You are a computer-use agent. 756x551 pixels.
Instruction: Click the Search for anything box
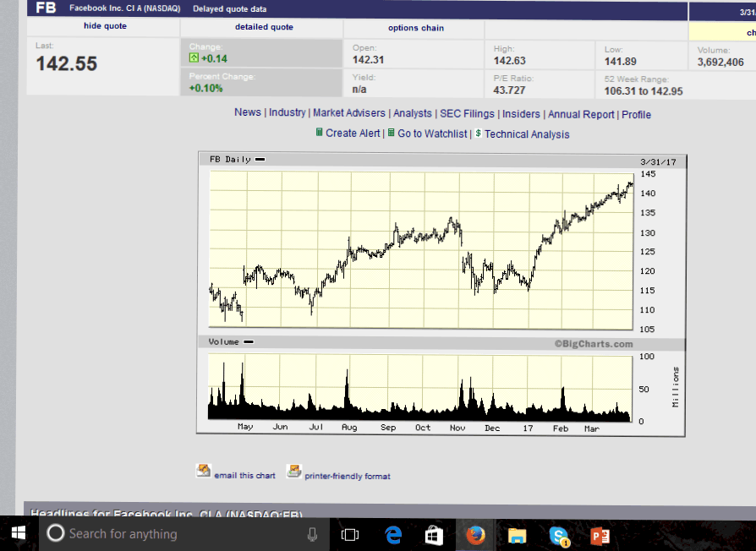184,533
